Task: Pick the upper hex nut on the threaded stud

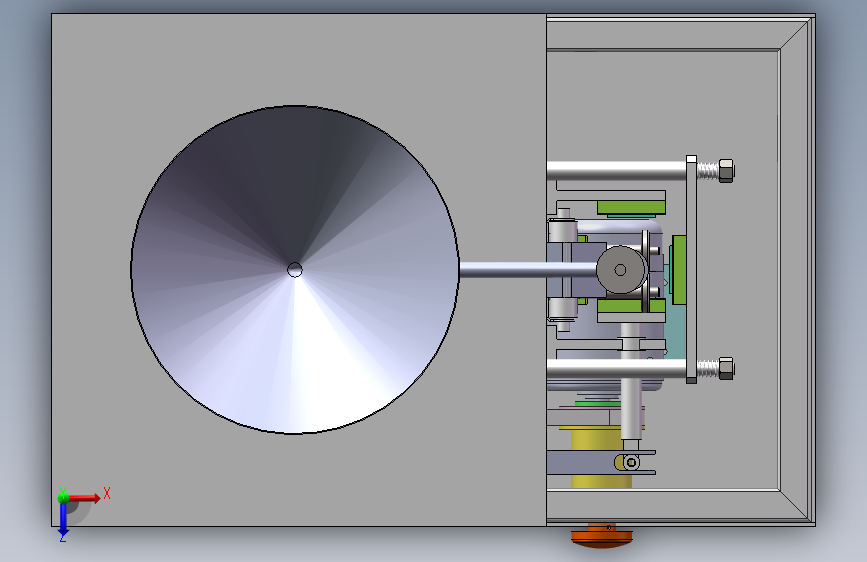Action: click(x=726, y=170)
